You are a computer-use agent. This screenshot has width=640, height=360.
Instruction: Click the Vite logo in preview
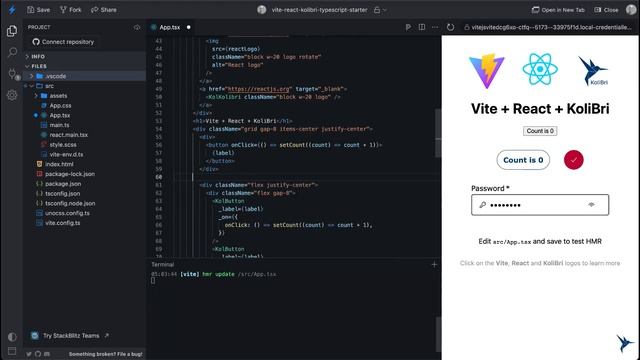[x=487, y=71]
